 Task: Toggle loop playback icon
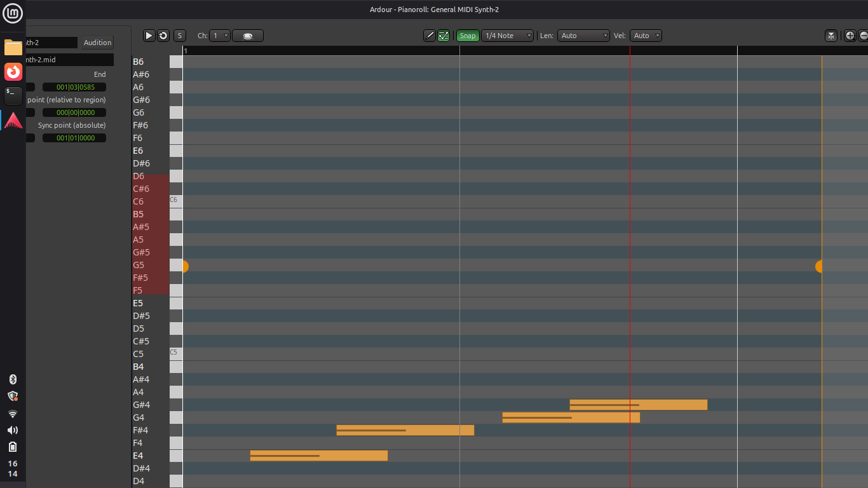click(x=163, y=36)
